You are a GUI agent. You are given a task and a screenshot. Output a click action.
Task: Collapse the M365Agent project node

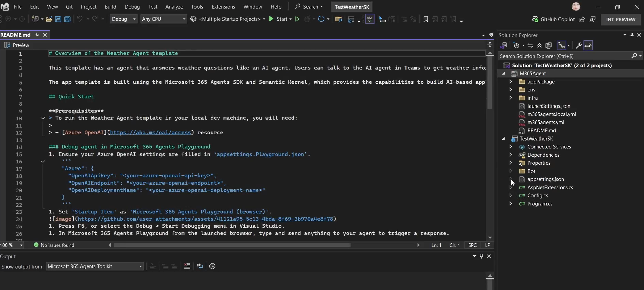click(x=504, y=73)
